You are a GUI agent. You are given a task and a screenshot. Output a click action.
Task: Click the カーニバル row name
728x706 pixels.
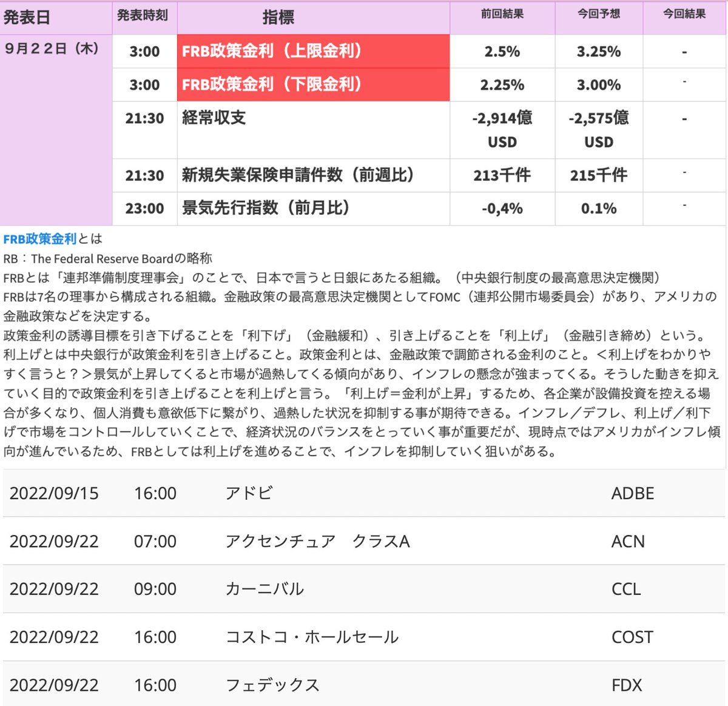tap(265, 589)
